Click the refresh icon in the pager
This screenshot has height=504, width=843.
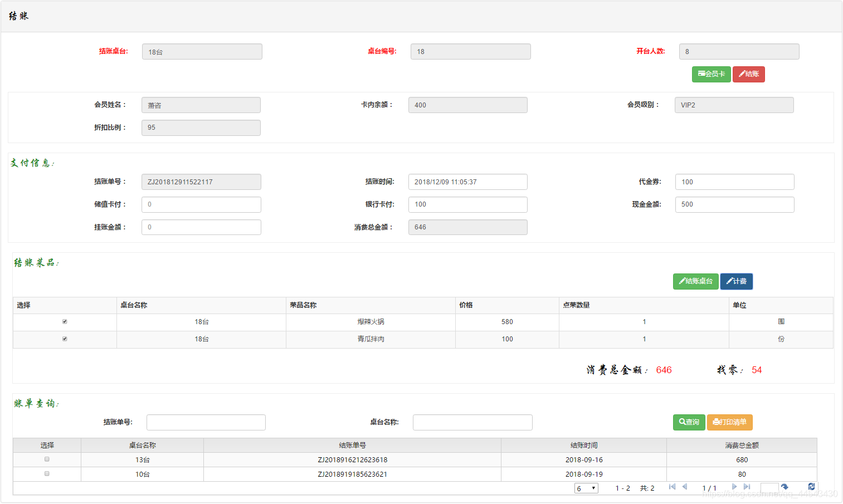(x=811, y=487)
